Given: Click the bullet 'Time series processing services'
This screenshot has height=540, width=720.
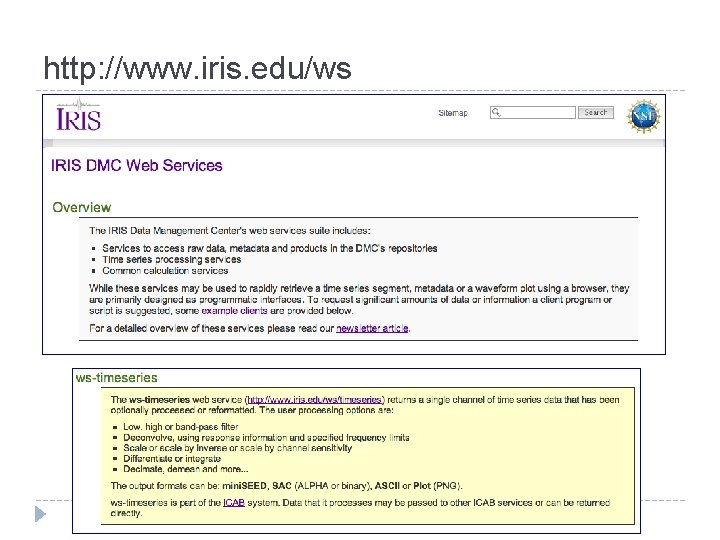Looking at the screenshot, I should click(172, 259).
